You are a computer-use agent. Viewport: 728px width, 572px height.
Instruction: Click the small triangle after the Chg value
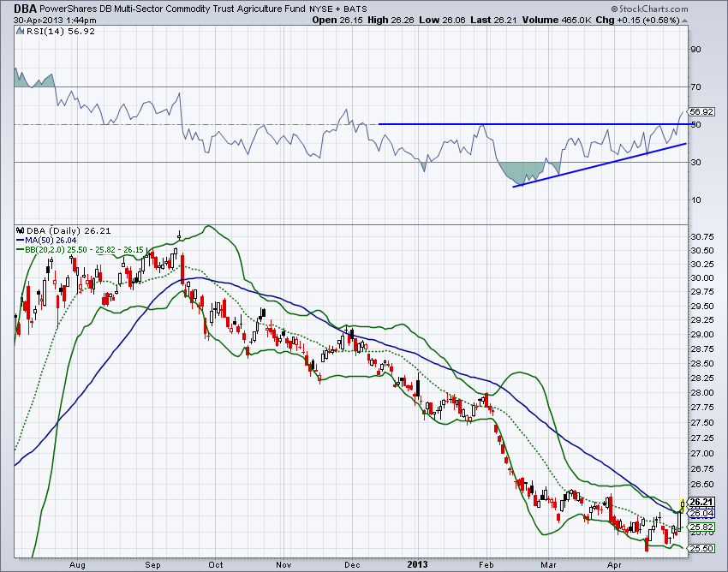[x=684, y=21]
